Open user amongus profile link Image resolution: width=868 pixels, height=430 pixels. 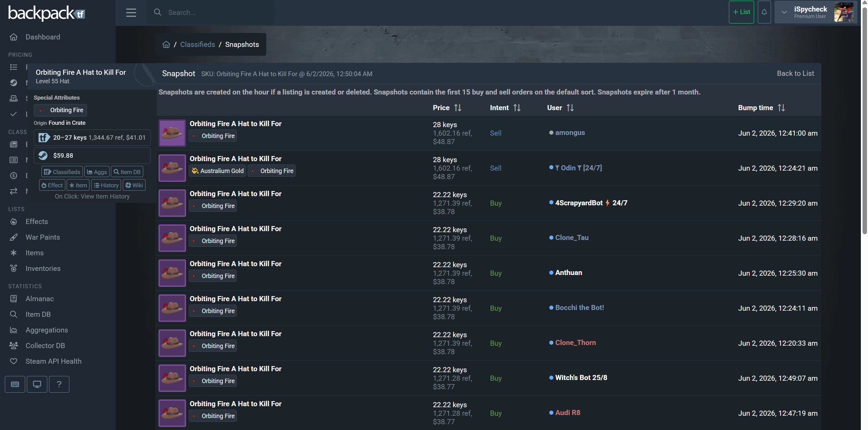[x=570, y=133]
